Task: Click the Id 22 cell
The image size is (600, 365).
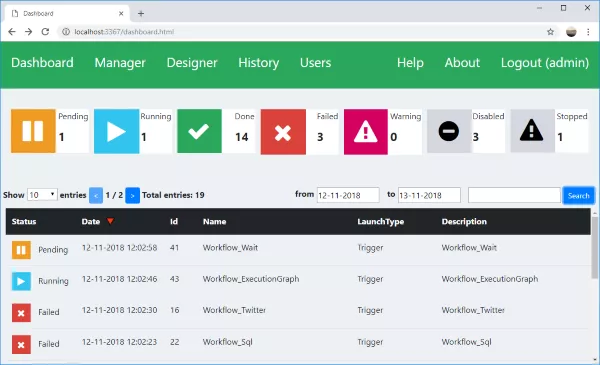Action: click(x=174, y=342)
